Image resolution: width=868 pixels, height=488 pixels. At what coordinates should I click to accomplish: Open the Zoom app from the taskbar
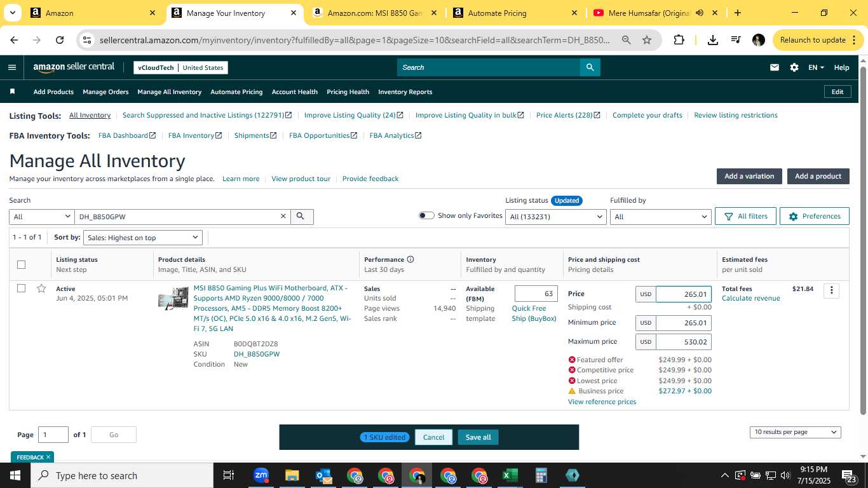coord(261,475)
